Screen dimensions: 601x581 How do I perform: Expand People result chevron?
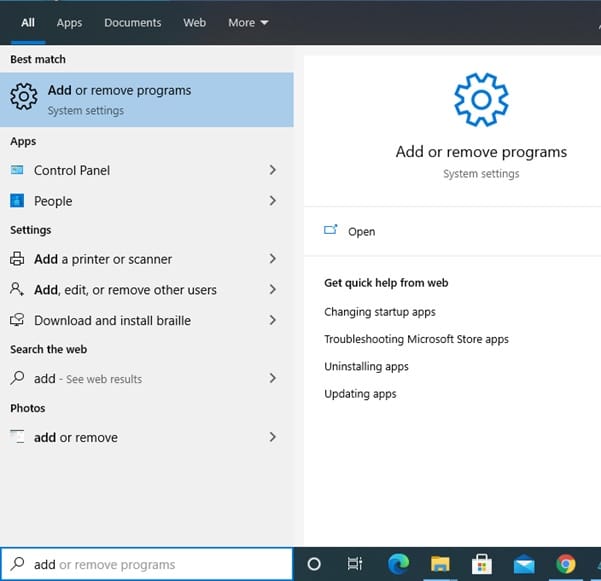click(273, 200)
